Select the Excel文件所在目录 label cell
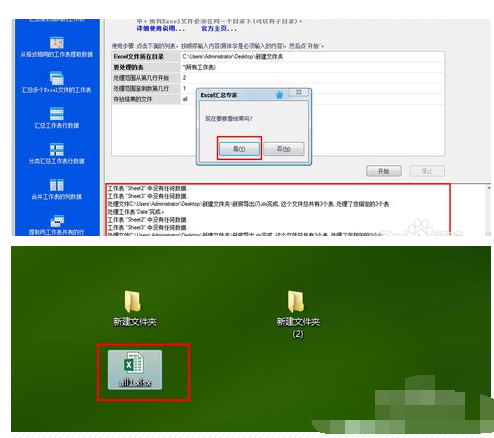The image size is (494, 438). (x=146, y=57)
